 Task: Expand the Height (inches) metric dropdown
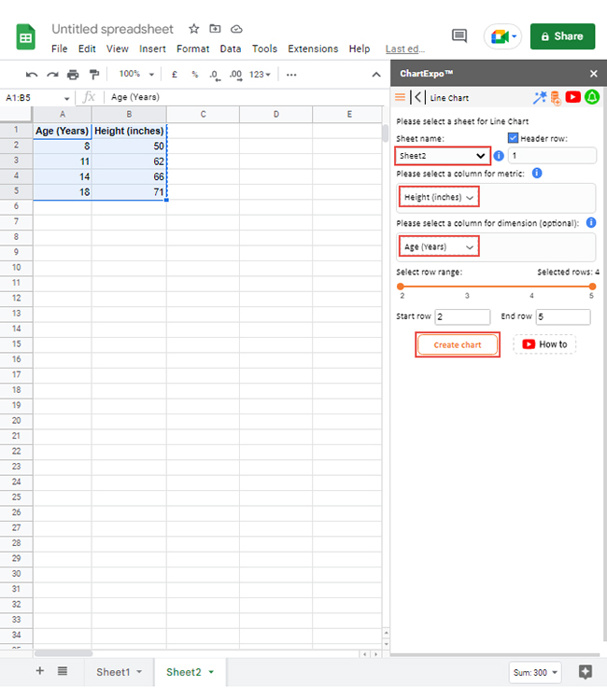click(x=440, y=197)
